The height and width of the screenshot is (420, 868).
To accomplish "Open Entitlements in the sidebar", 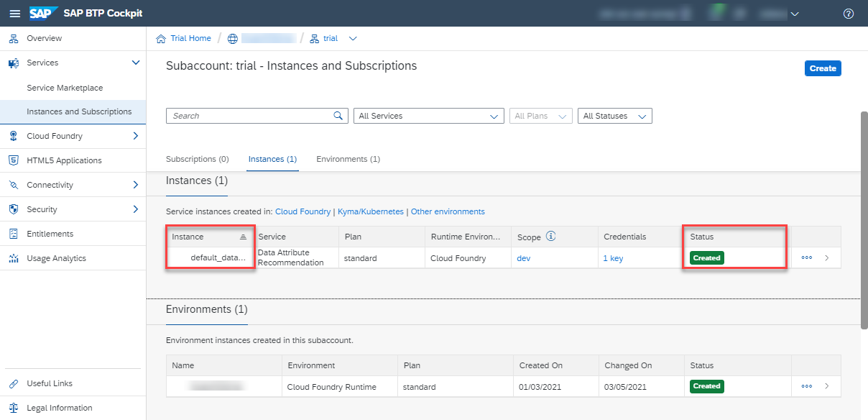I will [x=73, y=234].
